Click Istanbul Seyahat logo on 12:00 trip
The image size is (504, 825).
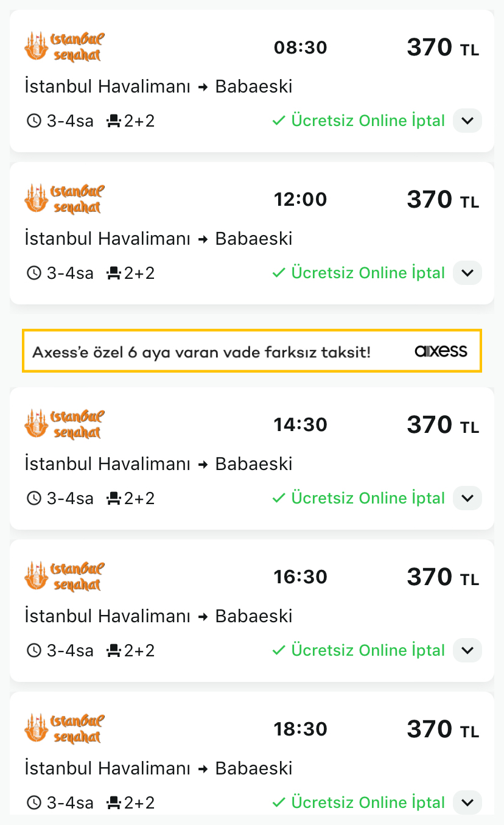point(65,198)
